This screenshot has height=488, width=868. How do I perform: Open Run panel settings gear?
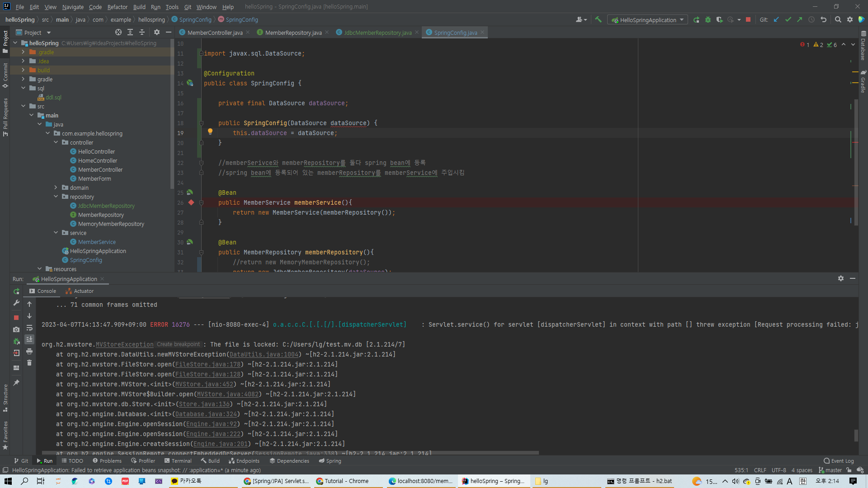[841, 278]
